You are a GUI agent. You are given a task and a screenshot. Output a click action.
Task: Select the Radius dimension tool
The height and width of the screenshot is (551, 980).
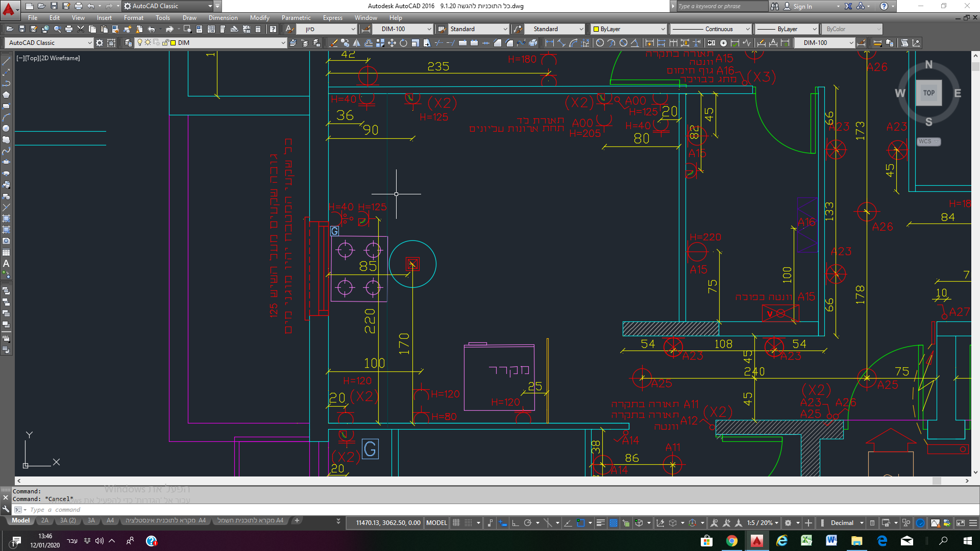600,43
